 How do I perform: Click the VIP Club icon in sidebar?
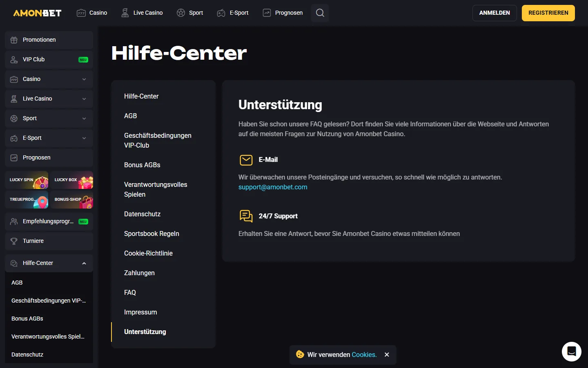point(14,59)
